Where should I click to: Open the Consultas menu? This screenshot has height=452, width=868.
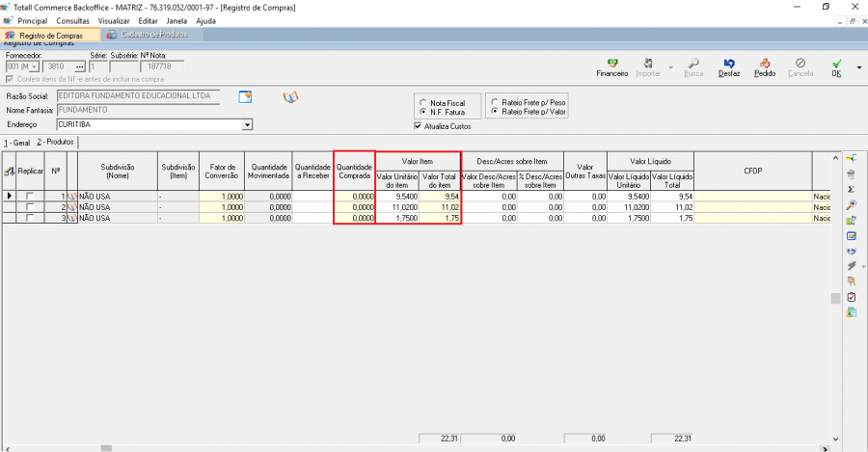pyautogui.click(x=72, y=20)
